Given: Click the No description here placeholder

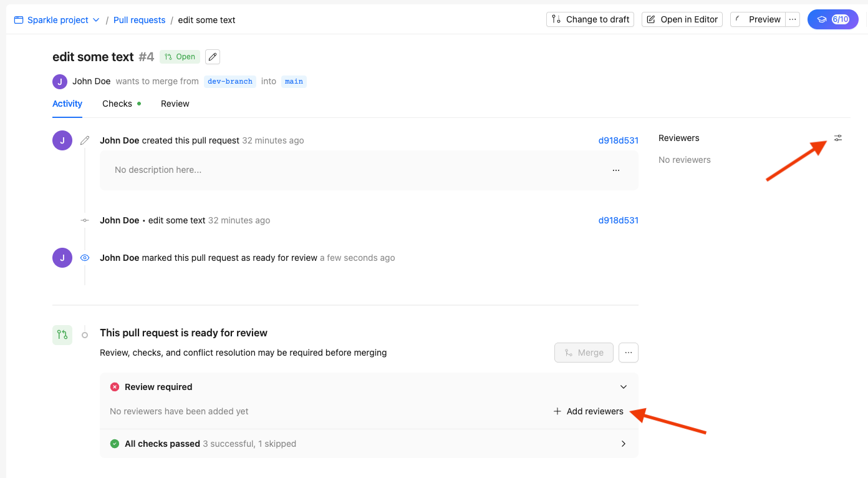Looking at the screenshot, I should coord(158,170).
